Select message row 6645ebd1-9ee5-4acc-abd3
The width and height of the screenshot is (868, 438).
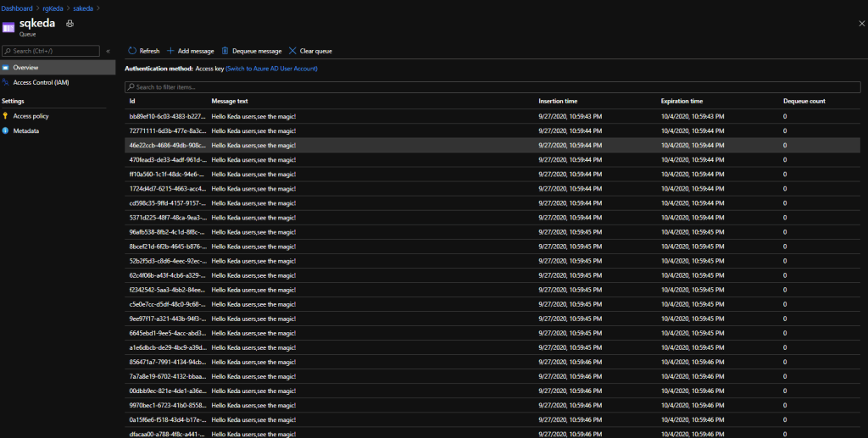click(492, 333)
